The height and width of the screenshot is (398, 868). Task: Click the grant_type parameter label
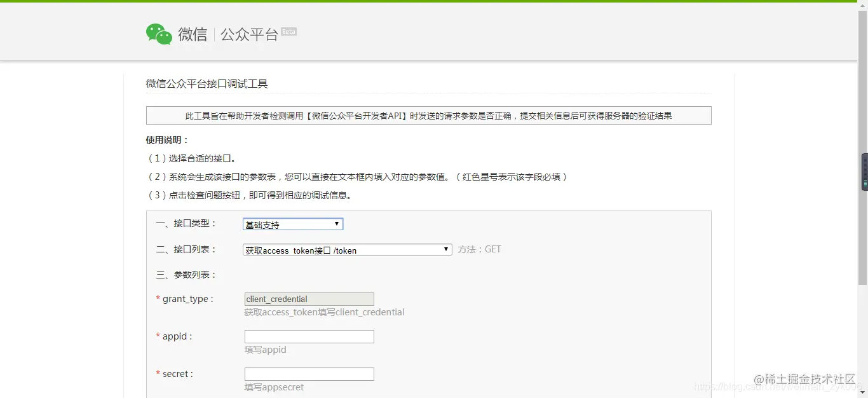185,299
